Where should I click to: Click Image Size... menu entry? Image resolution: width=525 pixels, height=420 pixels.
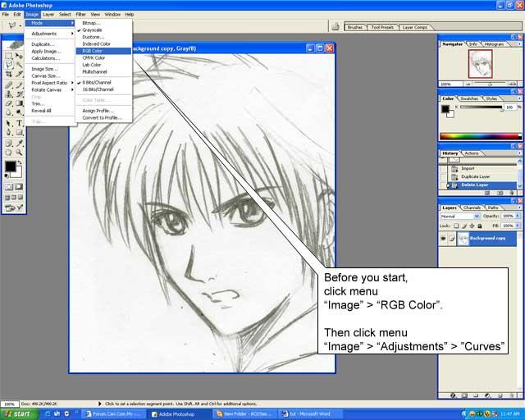[x=50, y=69]
